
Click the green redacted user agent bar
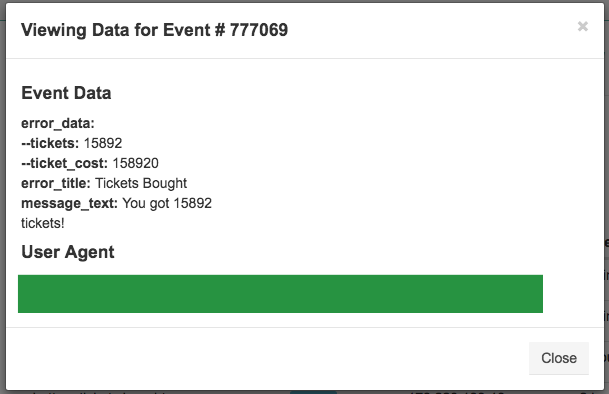[280, 294]
